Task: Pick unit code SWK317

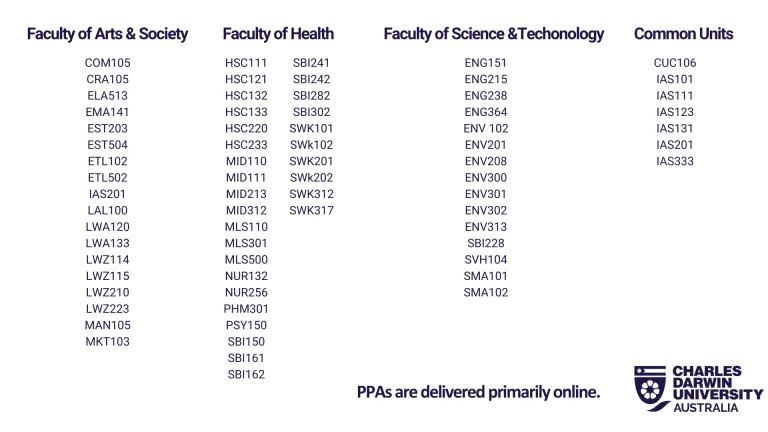Action: click(312, 211)
